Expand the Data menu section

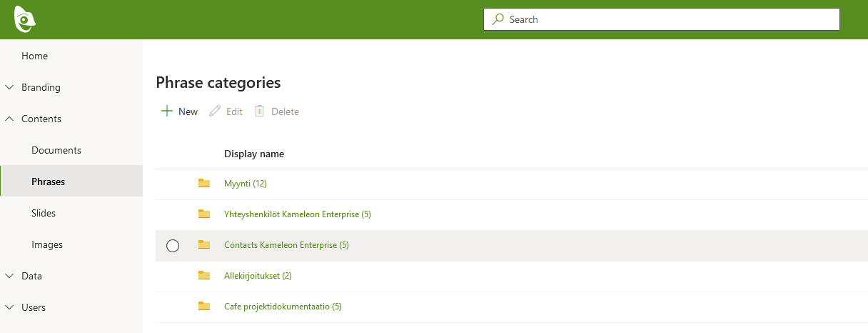(x=9, y=276)
